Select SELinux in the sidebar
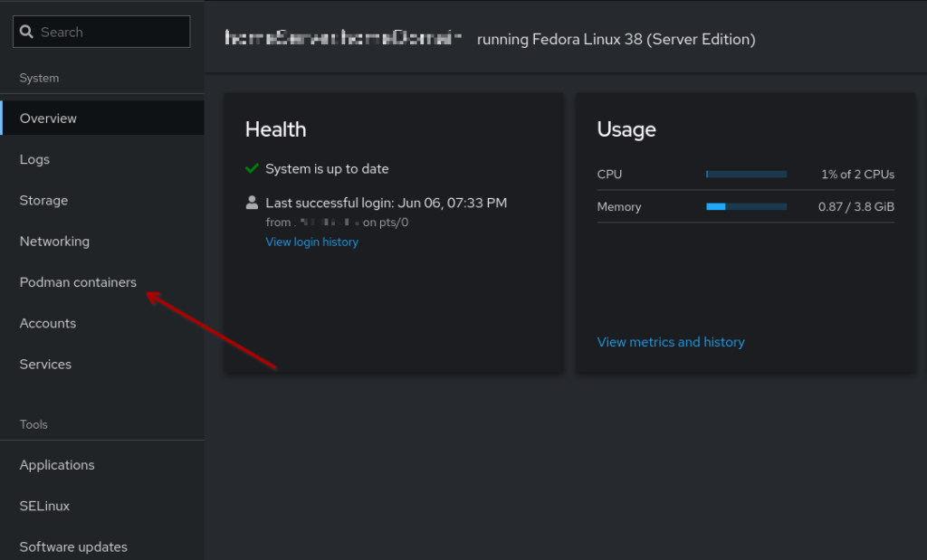This screenshot has width=927, height=560. coord(44,506)
